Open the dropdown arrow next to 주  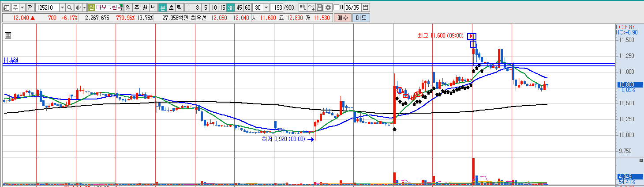tap(22, 8)
